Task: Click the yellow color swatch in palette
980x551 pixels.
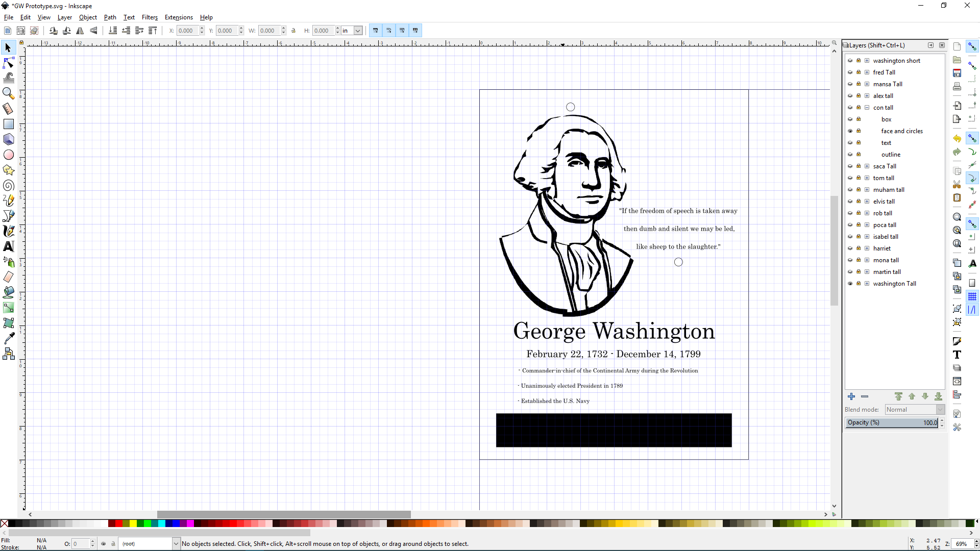Action: [133, 523]
